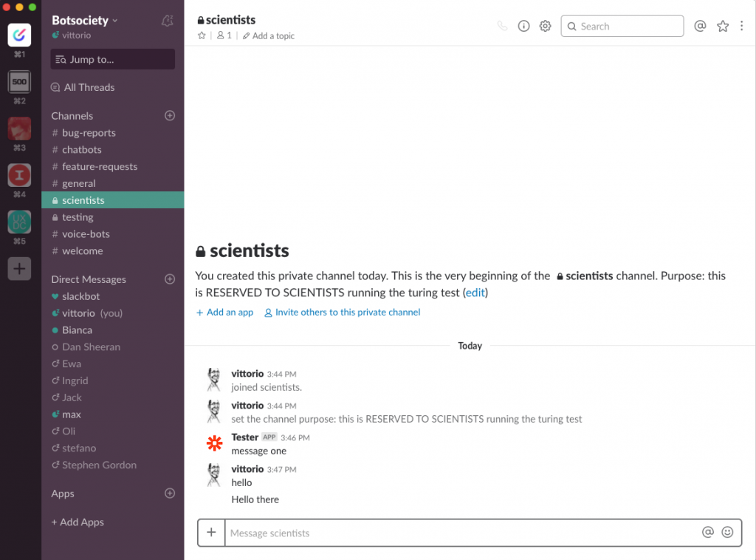Show starred items in header
756x560 pixels.
(722, 26)
